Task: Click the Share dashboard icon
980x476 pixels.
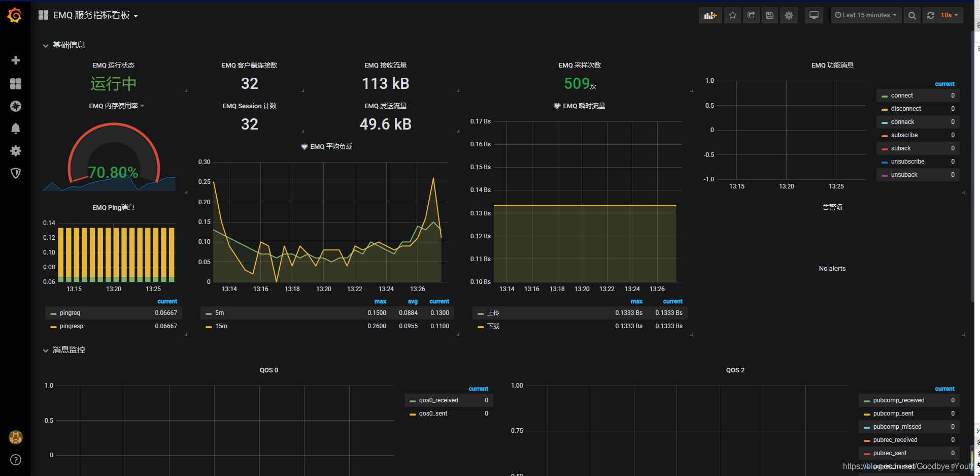Action: [752, 15]
